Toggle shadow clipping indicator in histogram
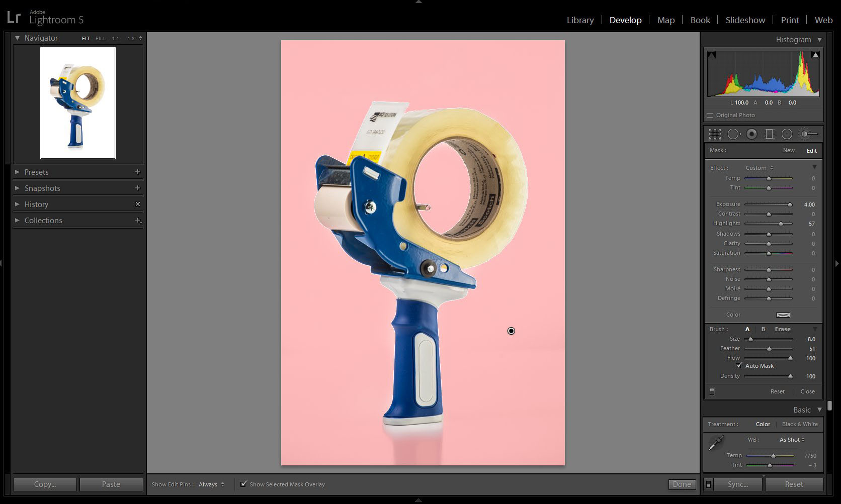The width and height of the screenshot is (841, 504). point(712,54)
